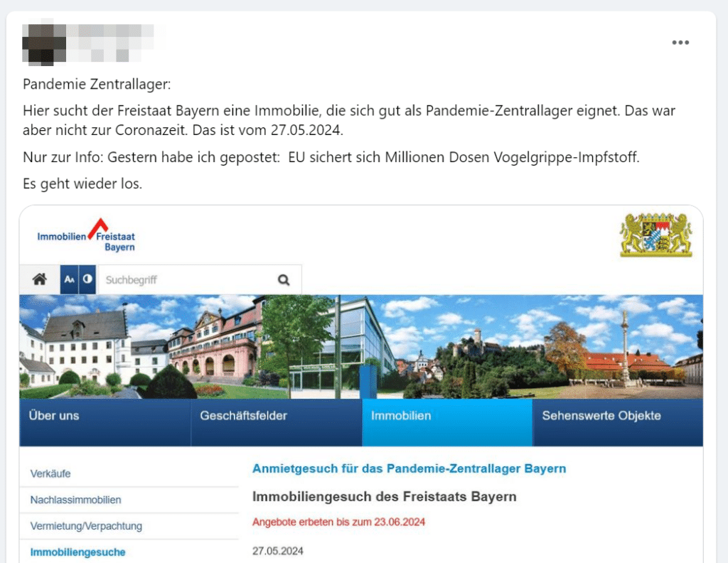Toggle high contrast mode icon

87,279
